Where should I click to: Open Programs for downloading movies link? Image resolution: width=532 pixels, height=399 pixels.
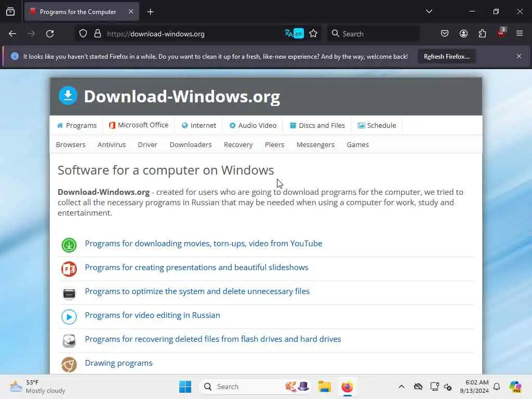[204, 244]
